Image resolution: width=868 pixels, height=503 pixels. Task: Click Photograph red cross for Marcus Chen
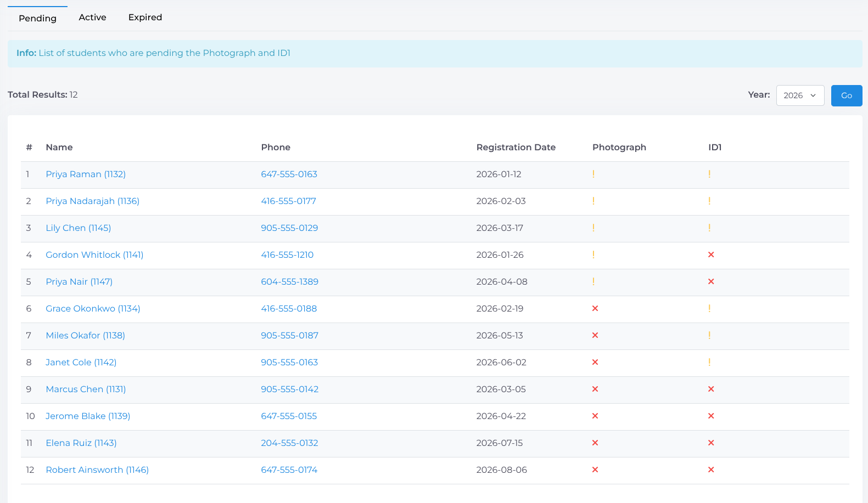point(595,389)
